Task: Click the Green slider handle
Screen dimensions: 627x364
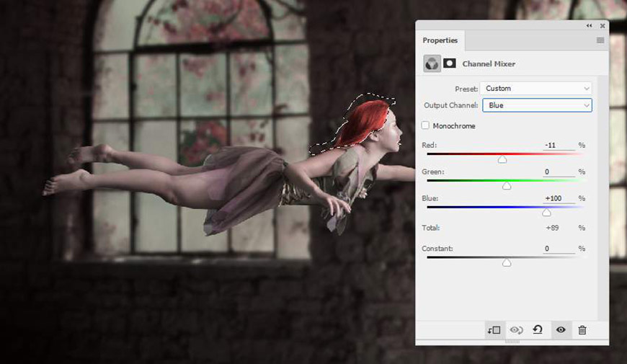Action: click(x=507, y=186)
